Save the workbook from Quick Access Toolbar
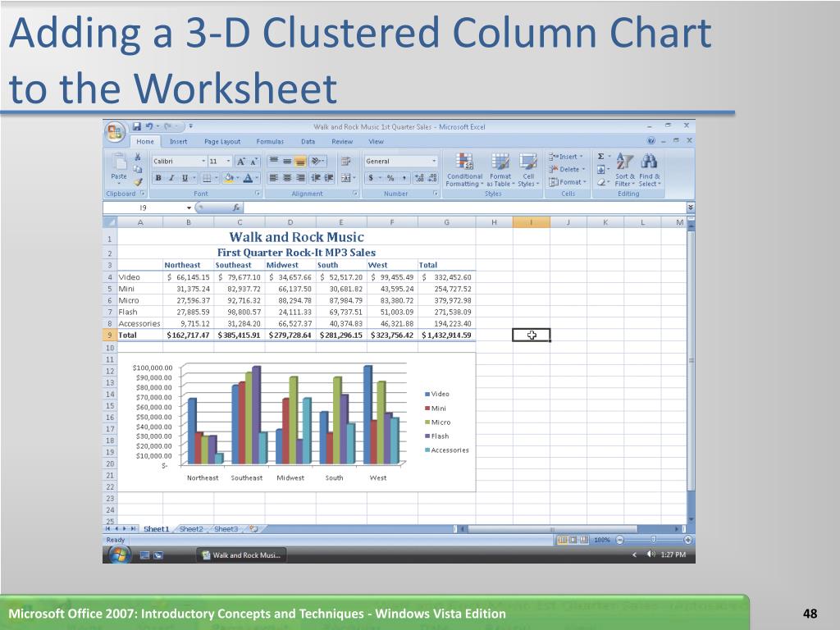The width and height of the screenshot is (840, 630). tap(137, 126)
